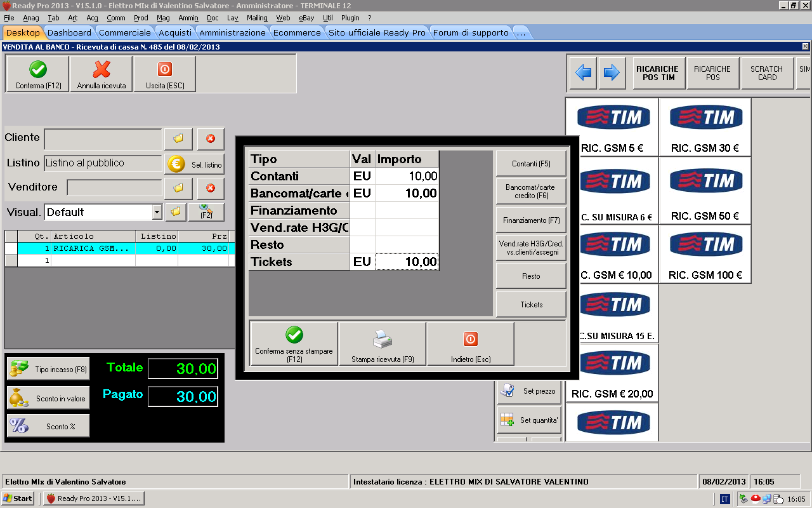The height and width of the screenshot is (508, 812).
Task: Click the Set quantita' button
Action: [530, 420]
